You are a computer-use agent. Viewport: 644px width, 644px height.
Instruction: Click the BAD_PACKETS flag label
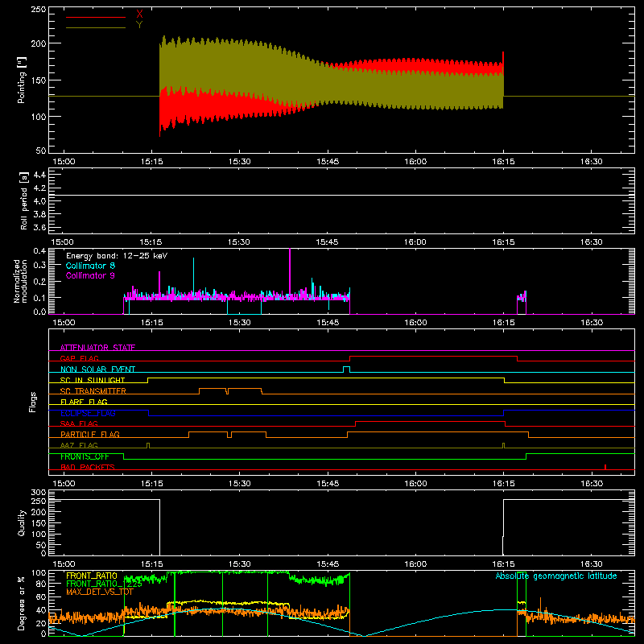coord(88,467)
